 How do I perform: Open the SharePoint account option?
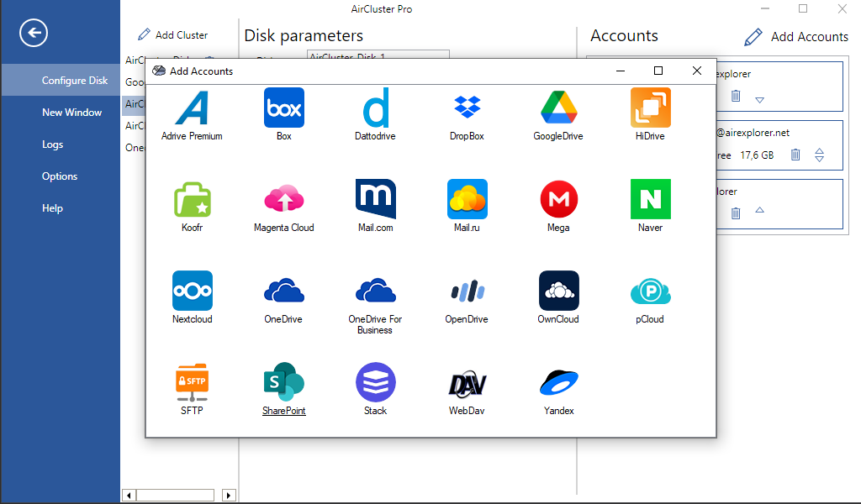coord(284,382)
